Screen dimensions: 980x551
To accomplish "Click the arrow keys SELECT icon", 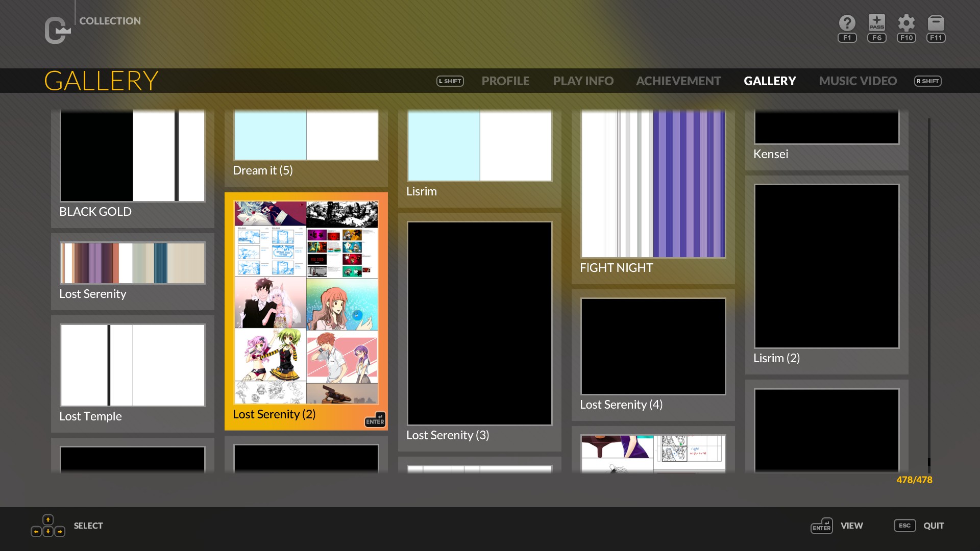I will point(48,526).
